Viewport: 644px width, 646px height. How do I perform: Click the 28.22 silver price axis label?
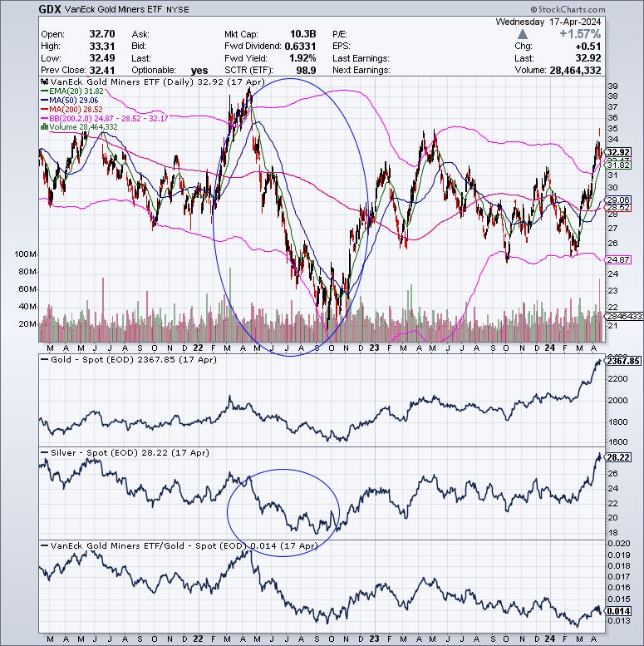pyautogui.click(x=618, y=457)
